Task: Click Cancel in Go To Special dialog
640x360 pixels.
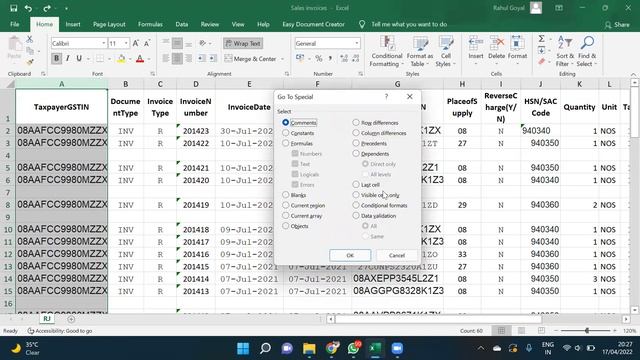Action: pyautogui.click(x=397, y=255)
